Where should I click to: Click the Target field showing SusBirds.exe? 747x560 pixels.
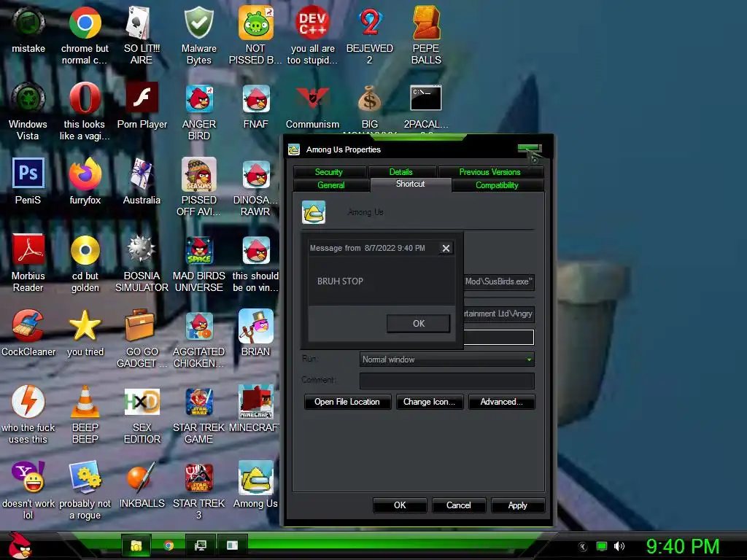point(499,282)
